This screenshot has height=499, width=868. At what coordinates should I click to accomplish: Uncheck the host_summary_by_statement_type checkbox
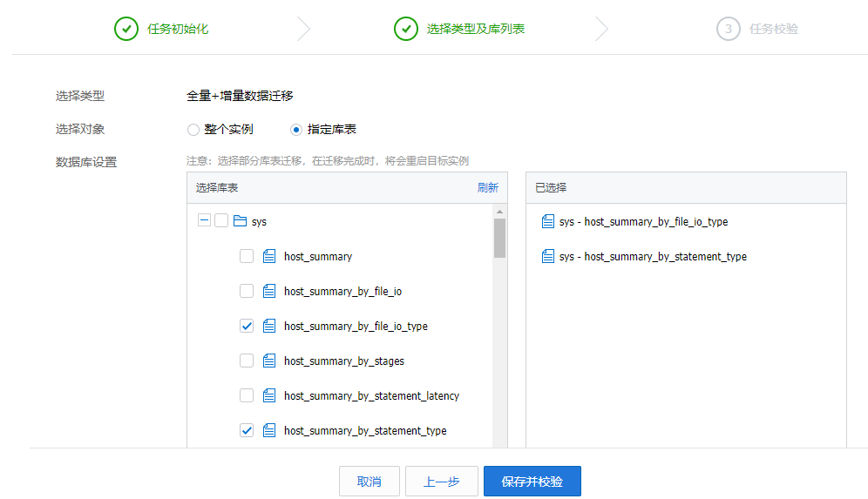pos(247,430)
